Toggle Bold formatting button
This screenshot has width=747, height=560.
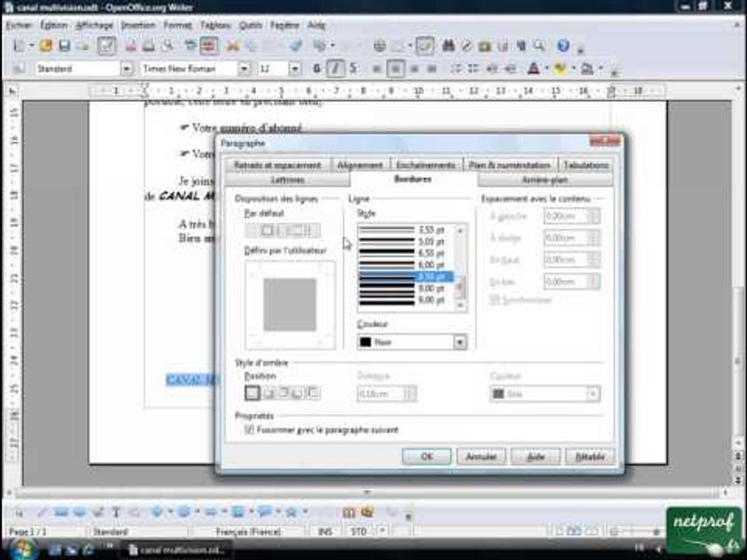317,69
